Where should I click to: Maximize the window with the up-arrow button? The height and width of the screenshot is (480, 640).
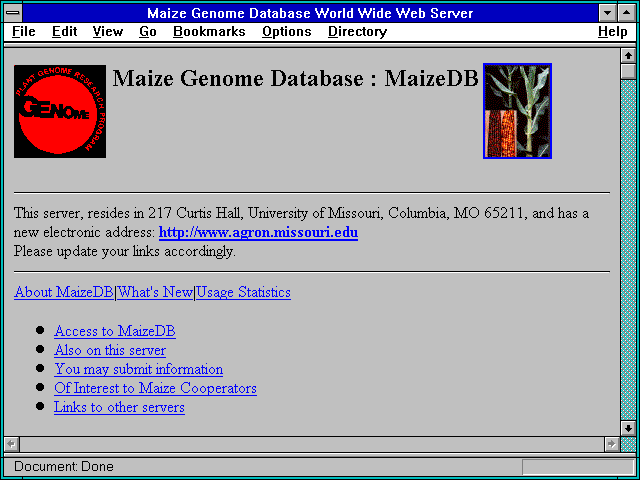point(627,13)
